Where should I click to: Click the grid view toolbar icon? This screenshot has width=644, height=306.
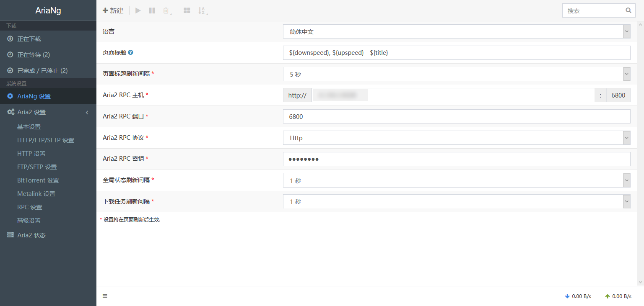pyautogui.click(x=187, y=10)
